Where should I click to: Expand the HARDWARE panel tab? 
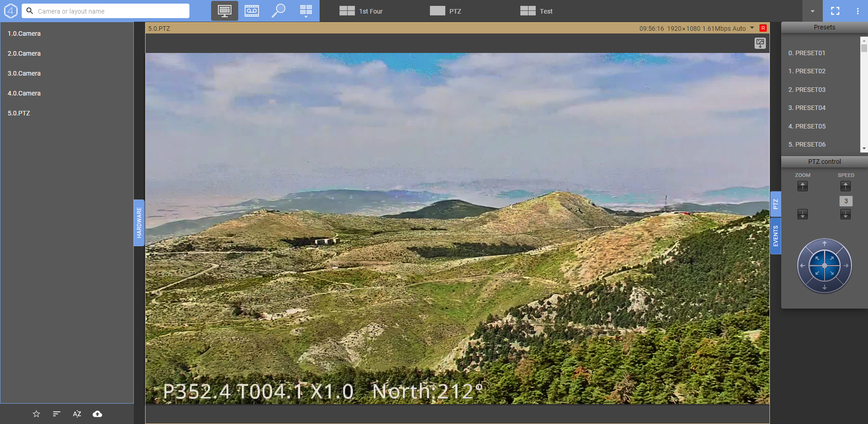(139, 223)
